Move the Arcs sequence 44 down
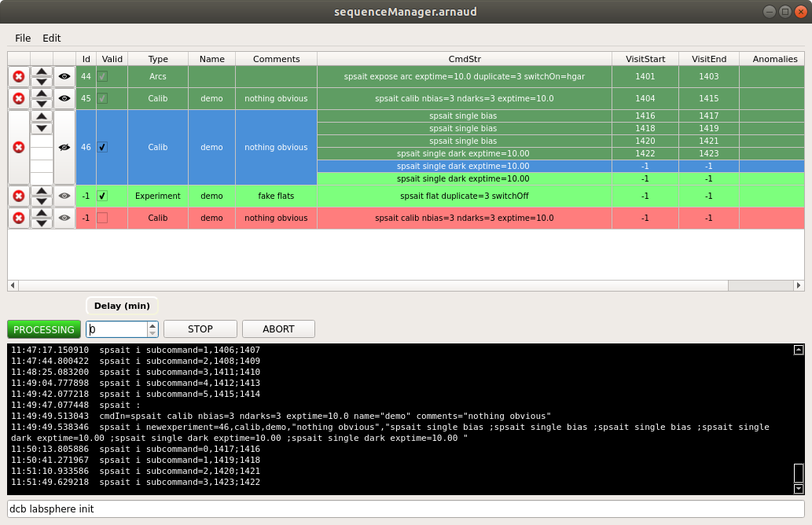The width and height of the screenshot is (812, 525). 42,82
